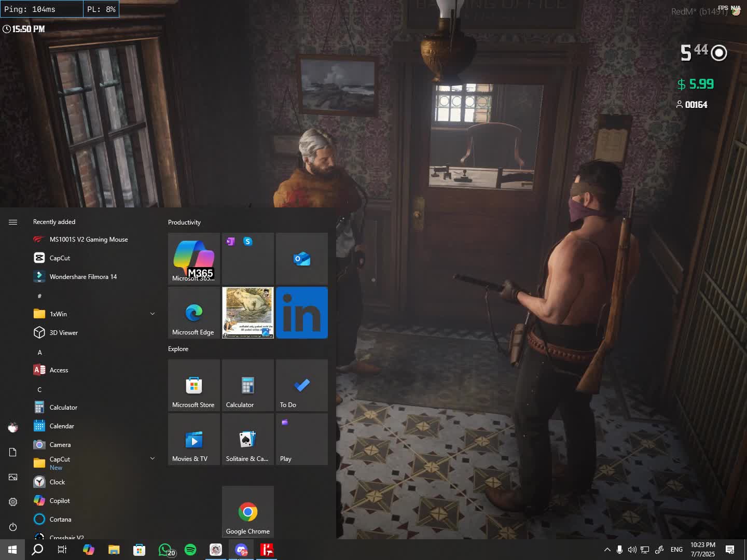
Task: Open the OneNote and Skype folder tile
Action: click(x=248, y=259)
